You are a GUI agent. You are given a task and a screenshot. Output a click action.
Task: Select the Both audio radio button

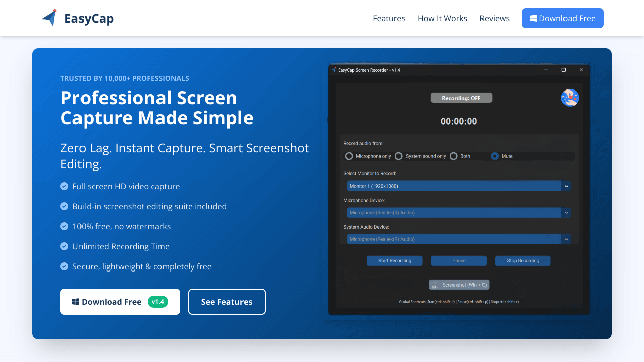(x=453, y=156)
